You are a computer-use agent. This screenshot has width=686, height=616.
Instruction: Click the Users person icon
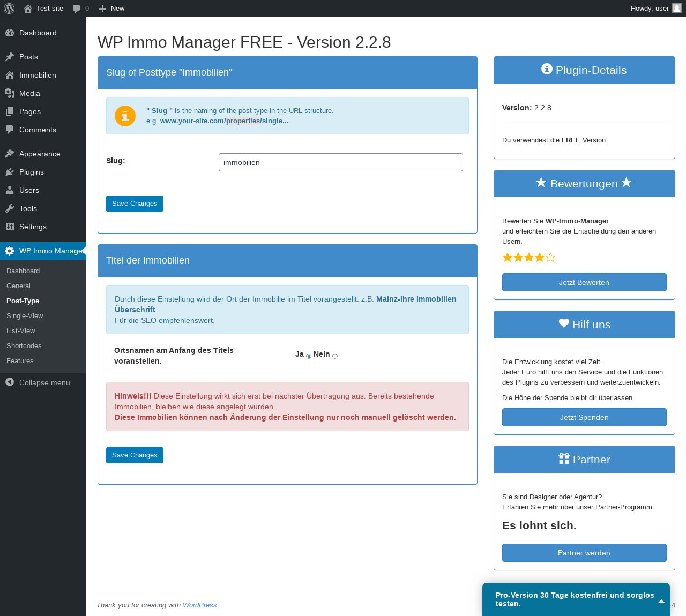10,190
